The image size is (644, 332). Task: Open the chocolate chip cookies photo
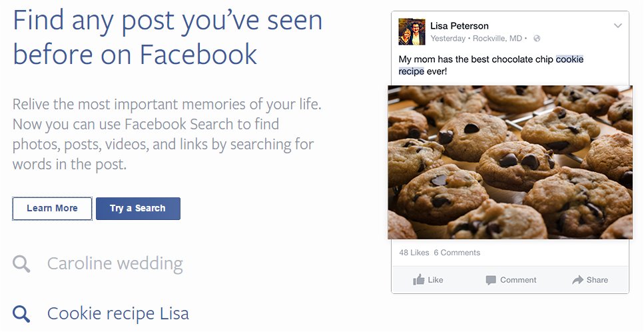(x=510, y=162)
